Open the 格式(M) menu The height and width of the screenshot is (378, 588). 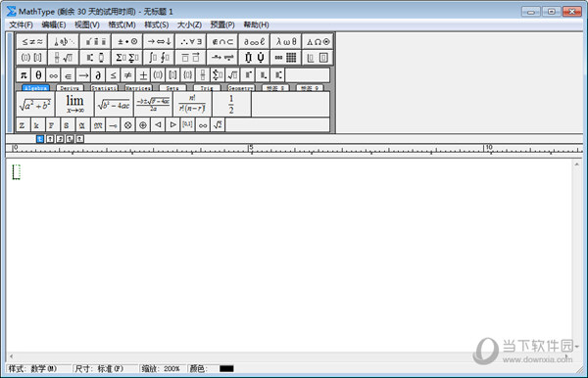tap(122, 24)
